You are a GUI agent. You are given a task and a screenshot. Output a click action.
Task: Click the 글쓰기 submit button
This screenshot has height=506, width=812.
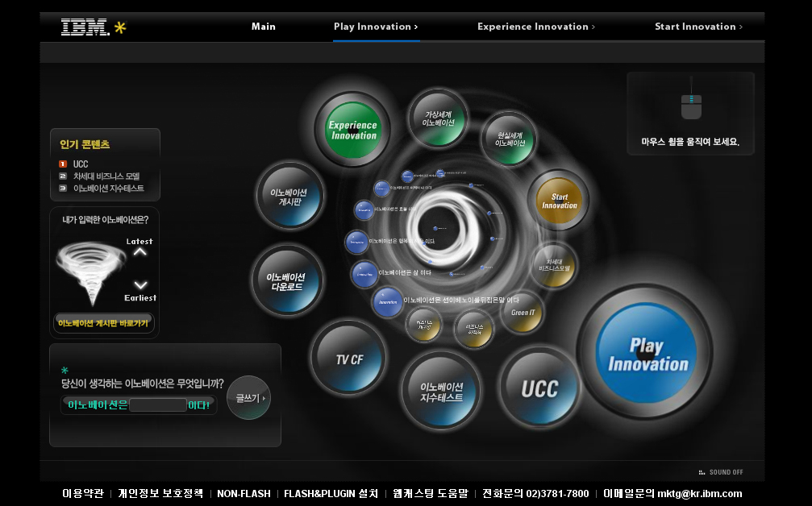249,398
